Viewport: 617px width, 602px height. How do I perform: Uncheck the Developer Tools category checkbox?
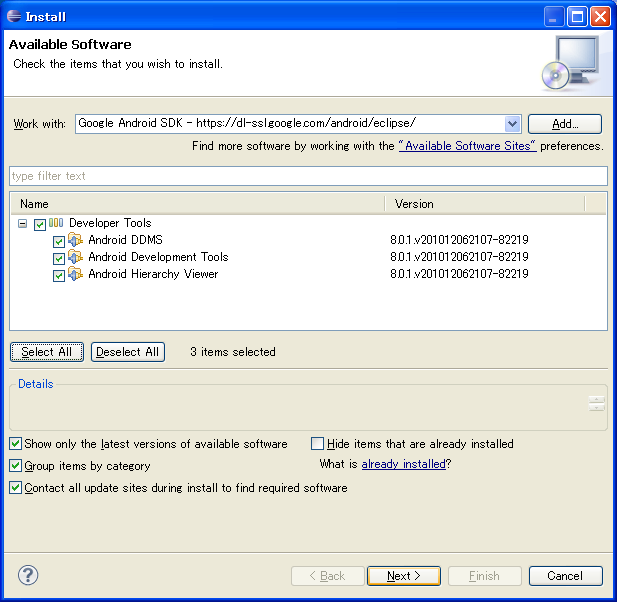[x=40, y=225]
